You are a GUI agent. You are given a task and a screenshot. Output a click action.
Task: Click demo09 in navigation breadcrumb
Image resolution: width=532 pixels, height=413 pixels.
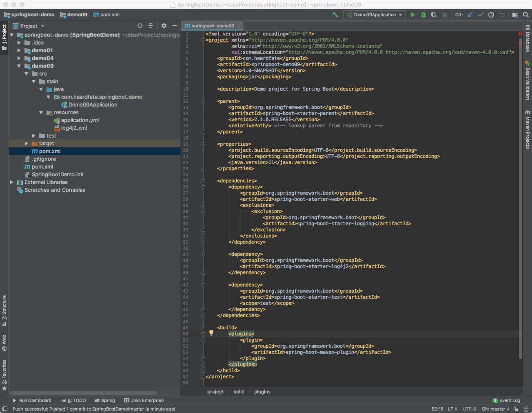74,15
